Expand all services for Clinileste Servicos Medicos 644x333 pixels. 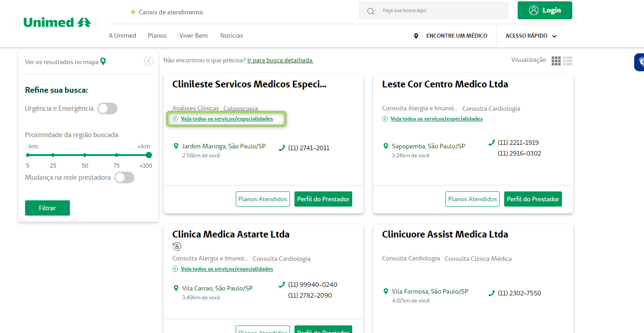(x=227, y=119)
